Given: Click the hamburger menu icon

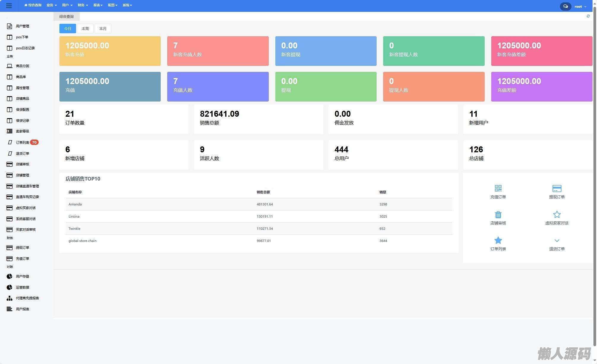Looking at the screenshot, I should 9,5.
